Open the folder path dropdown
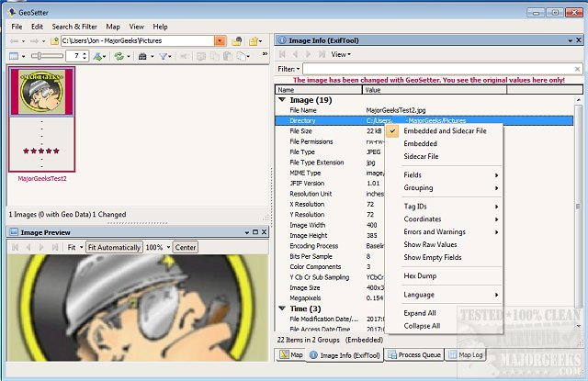This screenshot has height=381, width=588. [220, 41]
